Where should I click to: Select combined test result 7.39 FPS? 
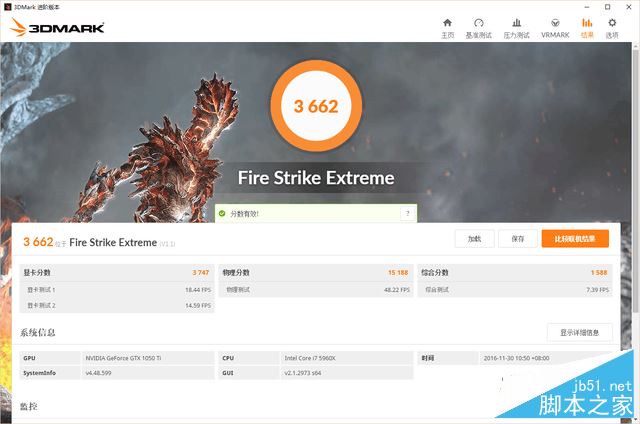tap(598, 290)
